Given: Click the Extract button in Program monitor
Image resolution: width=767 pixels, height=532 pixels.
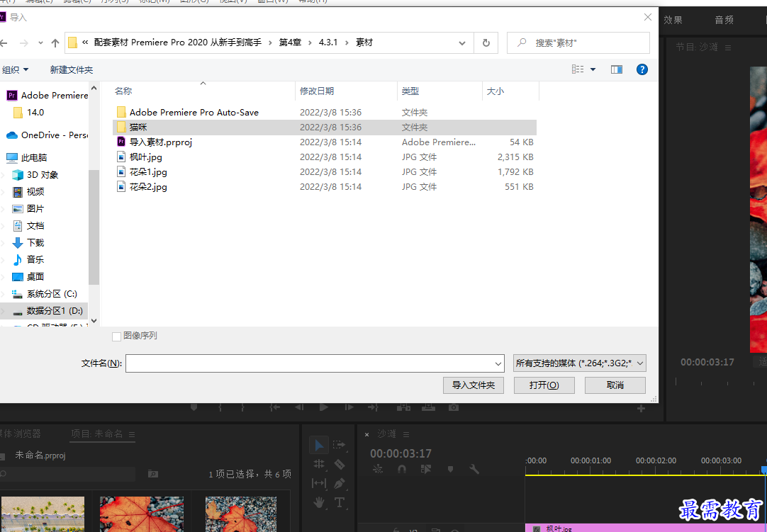Looking at the screenshot, I should pyautogui.click(x=428, y=407).
